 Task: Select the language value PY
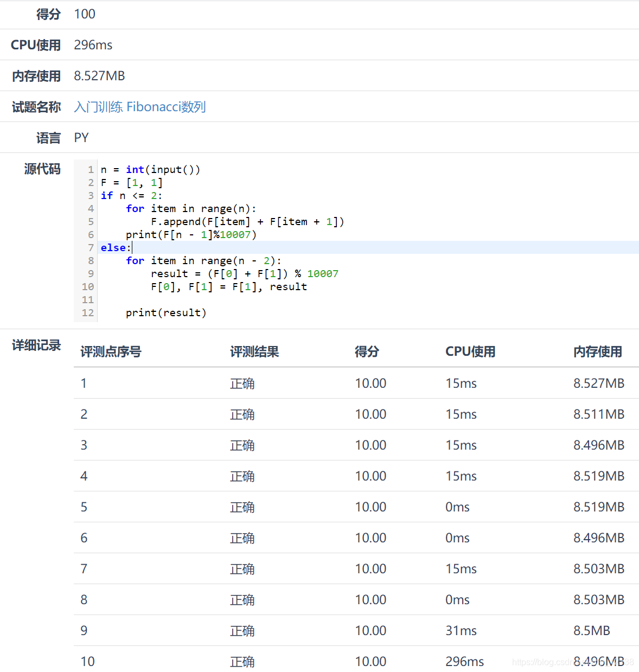(x=81, y=138)
